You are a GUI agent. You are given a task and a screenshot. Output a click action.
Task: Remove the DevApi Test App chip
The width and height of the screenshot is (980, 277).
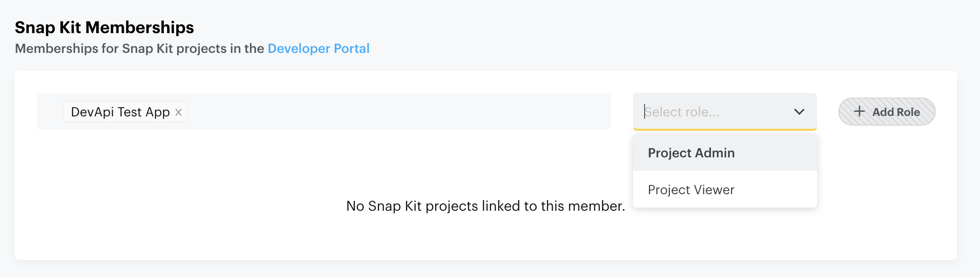pos(179,112)
